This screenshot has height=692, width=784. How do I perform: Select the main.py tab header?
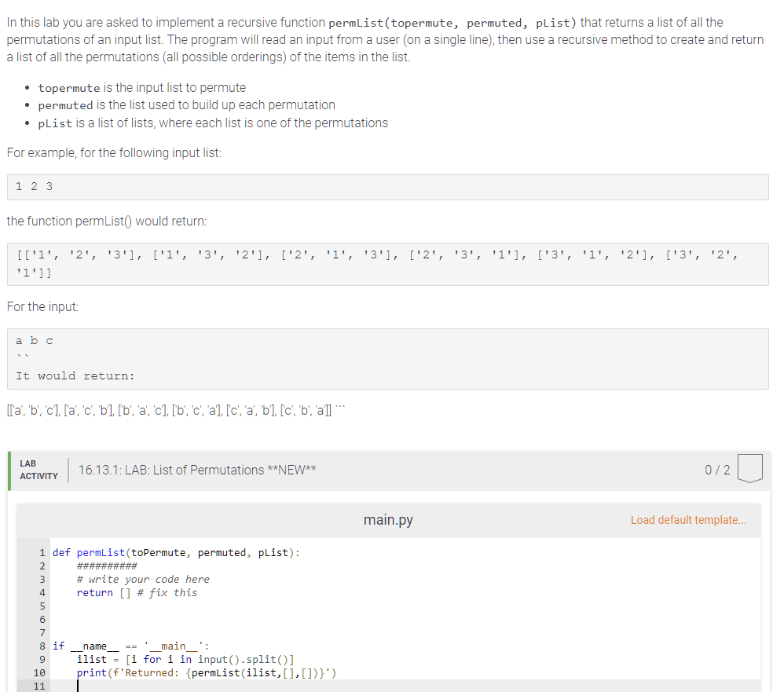(x=387, y=519)
